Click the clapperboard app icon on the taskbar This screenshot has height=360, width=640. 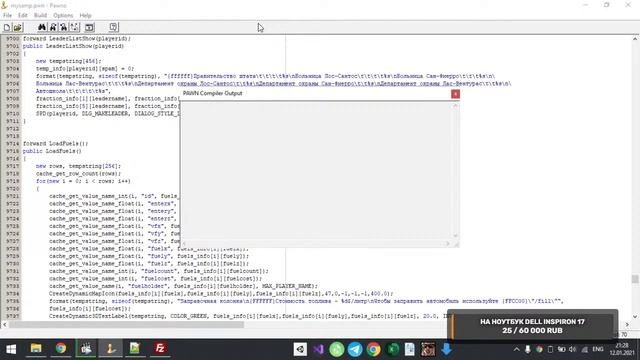86,349
